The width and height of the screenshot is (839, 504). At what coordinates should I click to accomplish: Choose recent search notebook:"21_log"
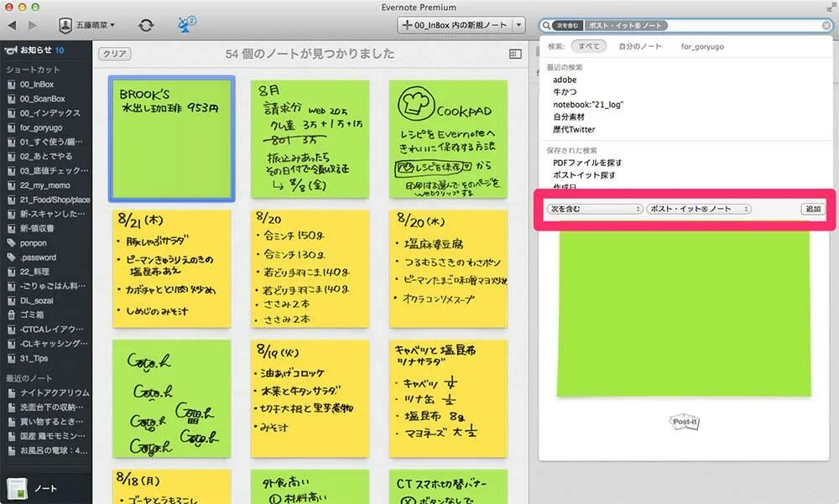588,104
